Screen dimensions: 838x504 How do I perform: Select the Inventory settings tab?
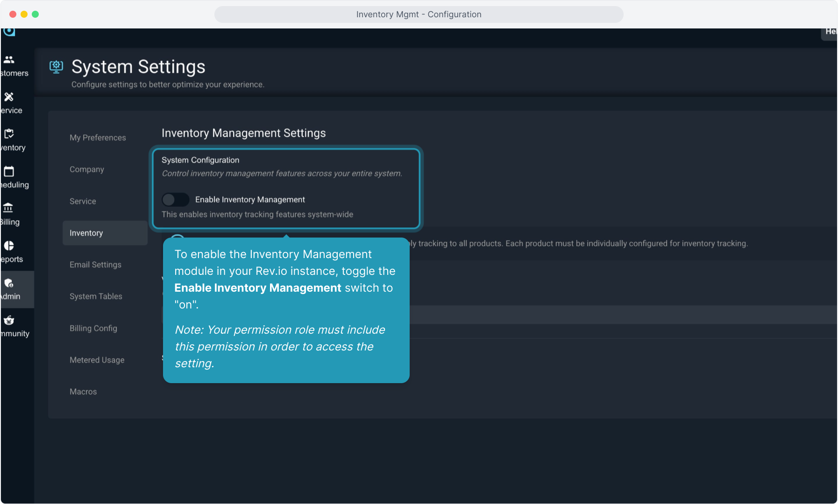(x=86, y=233)
